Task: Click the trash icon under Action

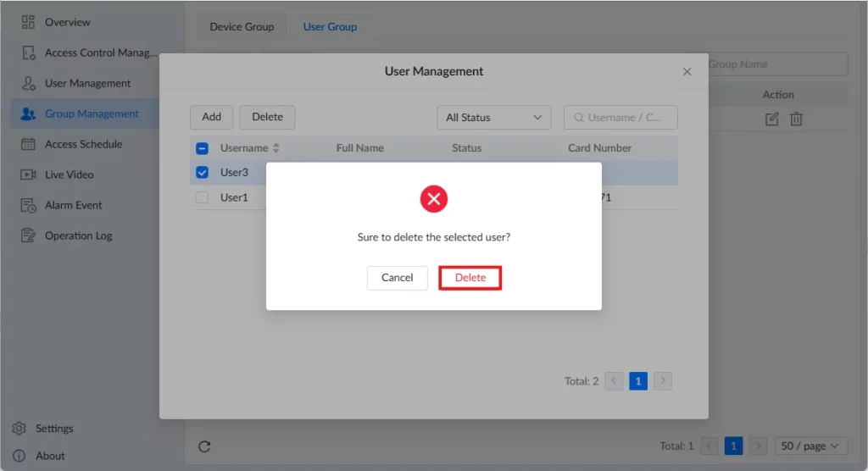Action: tap(796, 119)
